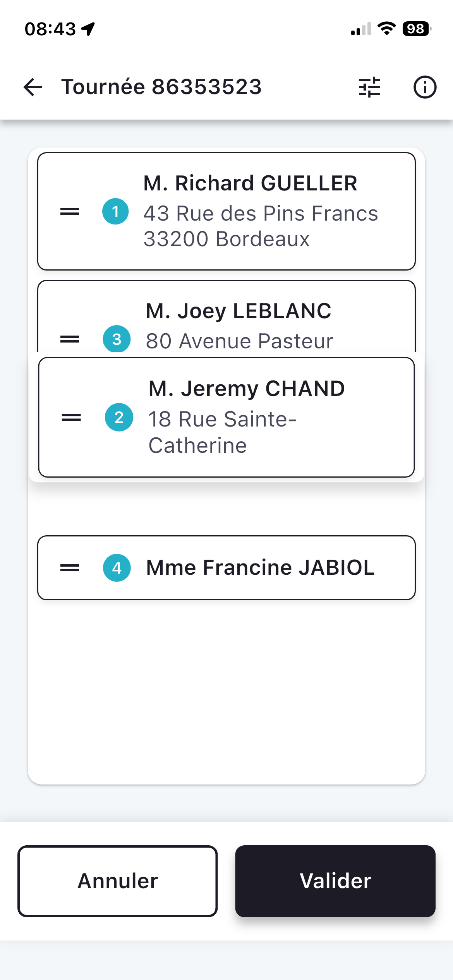Select M. Jeremy CHAND name
The image size is (453, 980).
(247, 389)
